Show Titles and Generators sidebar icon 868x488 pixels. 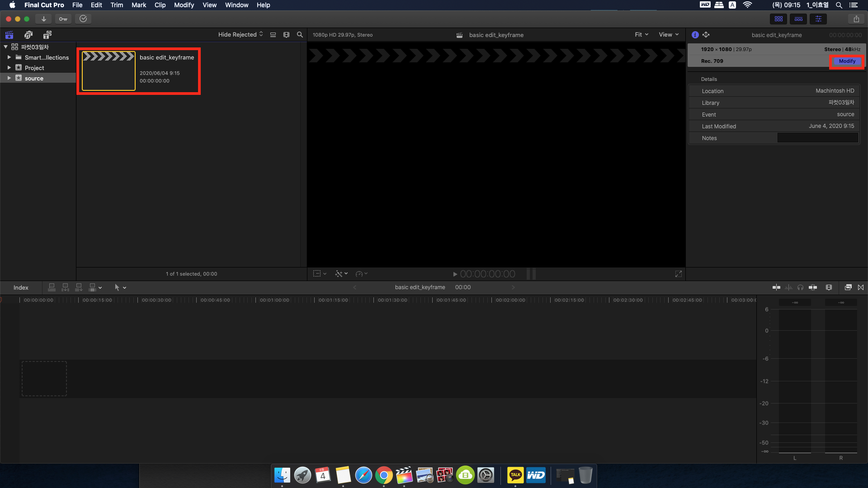point(47,35)
